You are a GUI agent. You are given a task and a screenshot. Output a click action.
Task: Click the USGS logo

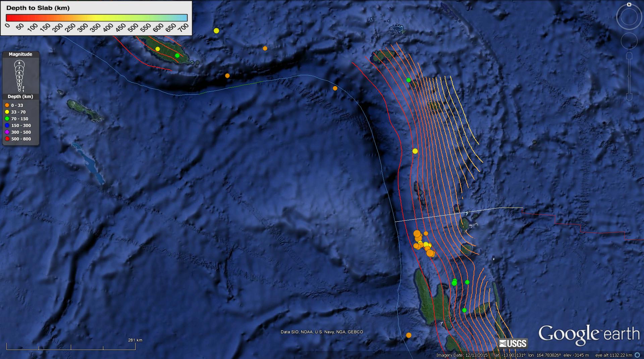(x=513, y=343)
